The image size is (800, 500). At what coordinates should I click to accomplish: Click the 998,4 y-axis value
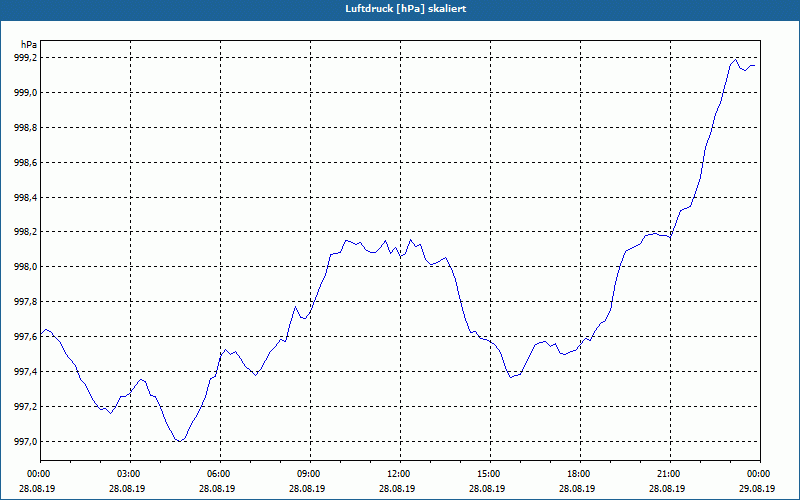(x=25, y=197)
